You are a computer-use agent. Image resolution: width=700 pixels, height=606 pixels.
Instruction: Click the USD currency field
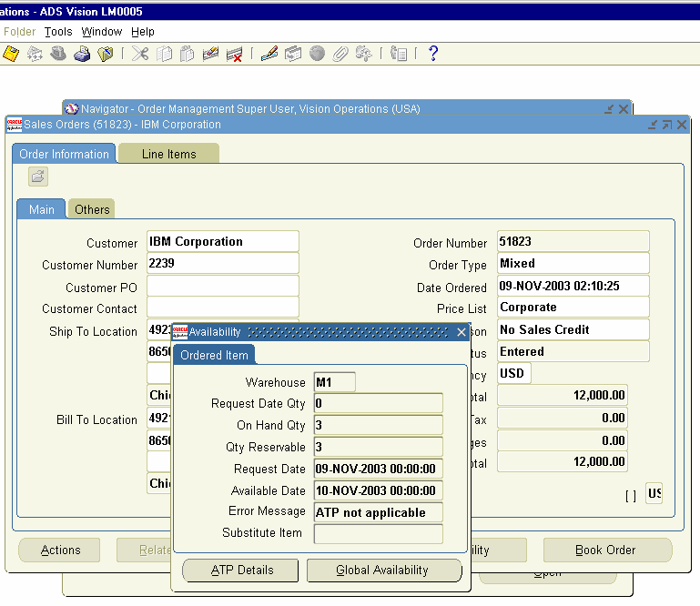[514, 373]
